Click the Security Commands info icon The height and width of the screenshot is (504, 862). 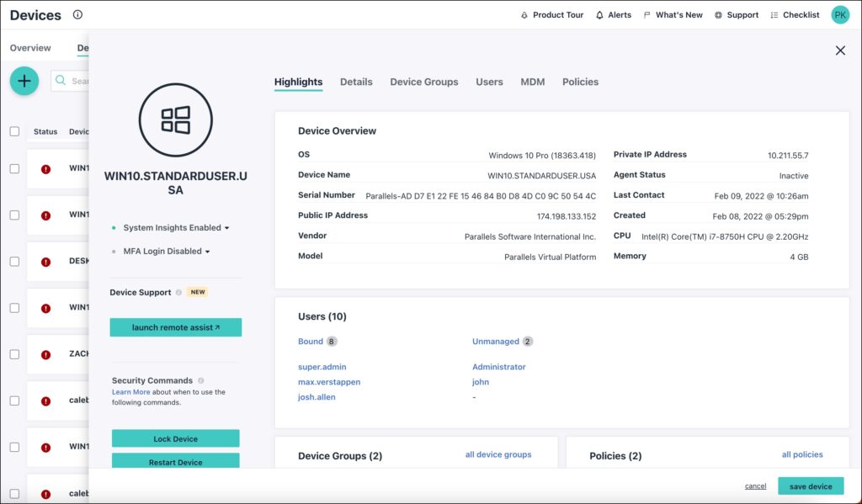[x=200, y=381]
